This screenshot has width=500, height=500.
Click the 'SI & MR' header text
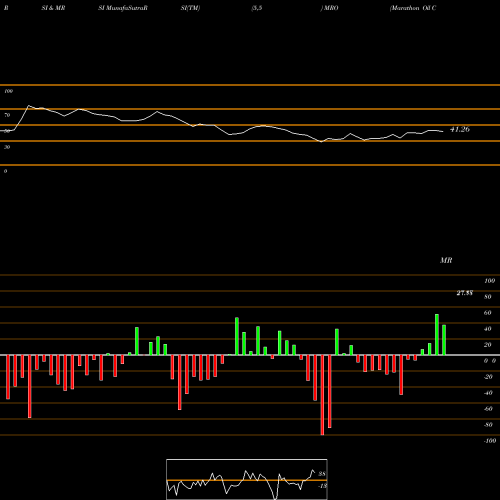[53, 8]
